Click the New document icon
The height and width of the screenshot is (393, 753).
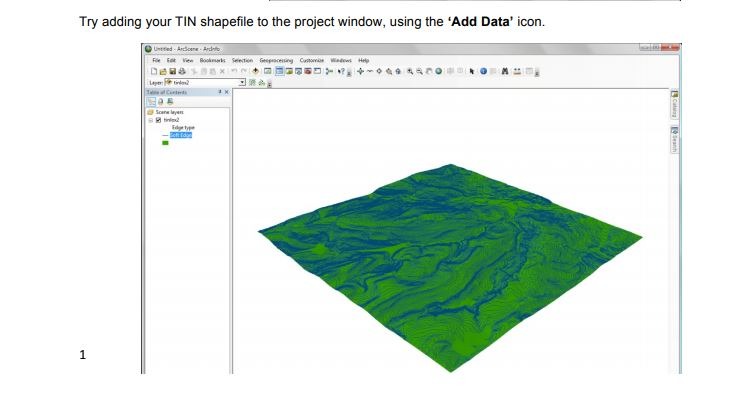154,72
